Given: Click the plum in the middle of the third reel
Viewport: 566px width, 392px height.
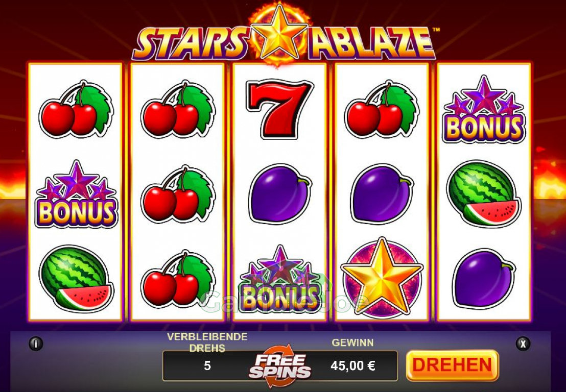Looking at the screenshot, I should coord(280,193).
